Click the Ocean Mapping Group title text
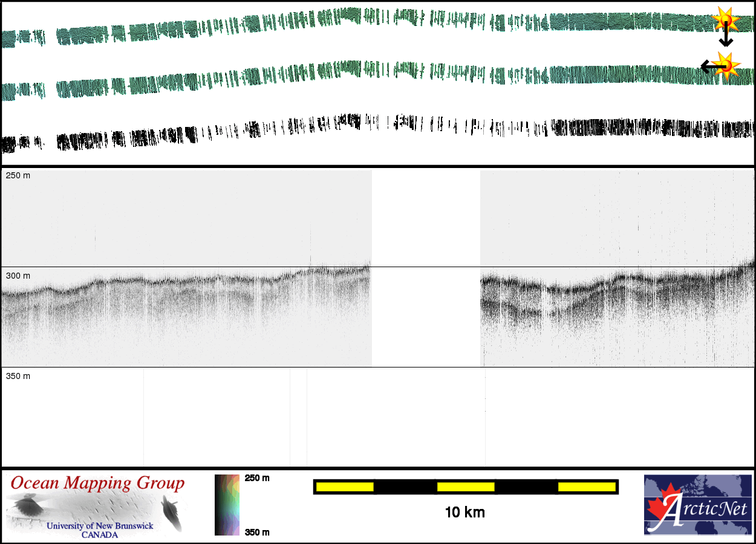Image resolution: width=756 pixels, height=544 pixels. (x=97, y=484)
